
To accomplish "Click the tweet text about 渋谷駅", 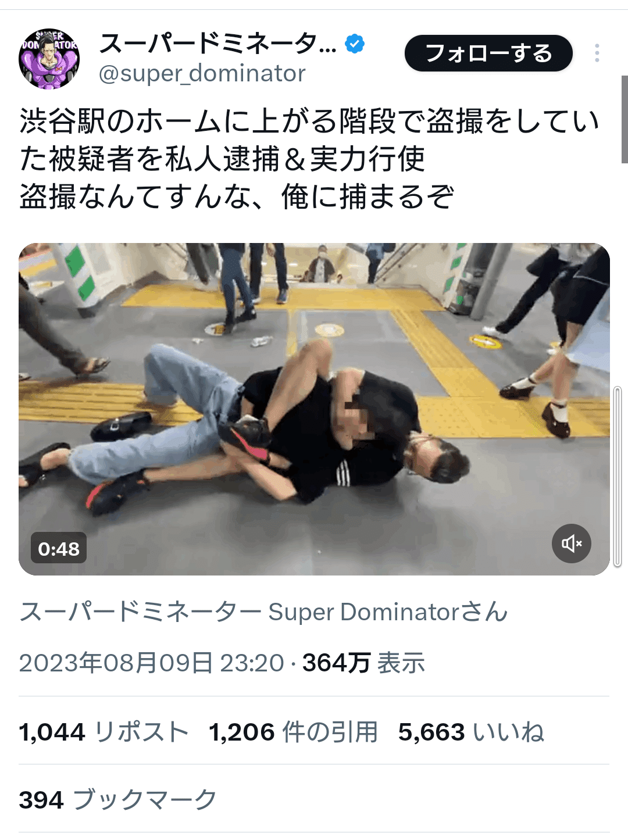I will point(309,159).
